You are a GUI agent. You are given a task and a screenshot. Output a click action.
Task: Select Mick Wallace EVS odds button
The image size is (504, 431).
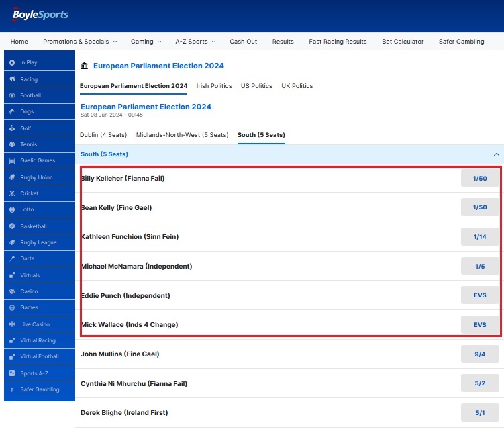tap(480, 324)
